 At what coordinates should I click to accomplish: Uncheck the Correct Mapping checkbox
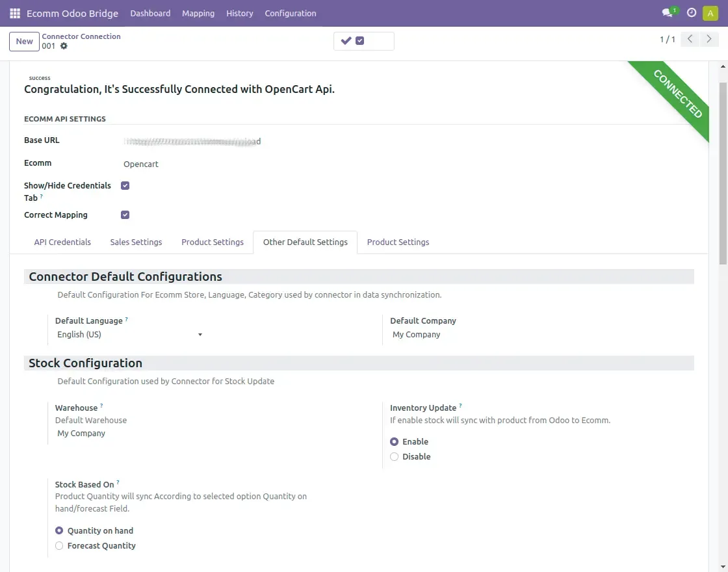(x=125, y=215)
